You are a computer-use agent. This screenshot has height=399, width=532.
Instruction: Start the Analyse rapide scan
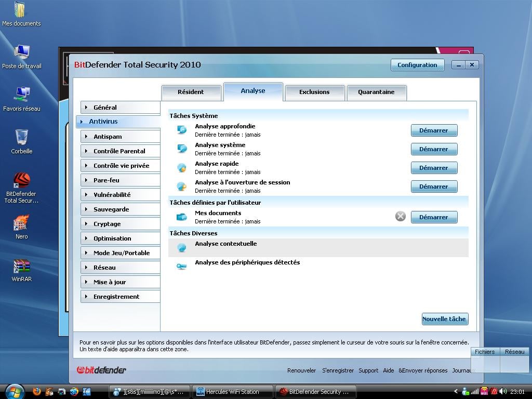pos(434,168)
